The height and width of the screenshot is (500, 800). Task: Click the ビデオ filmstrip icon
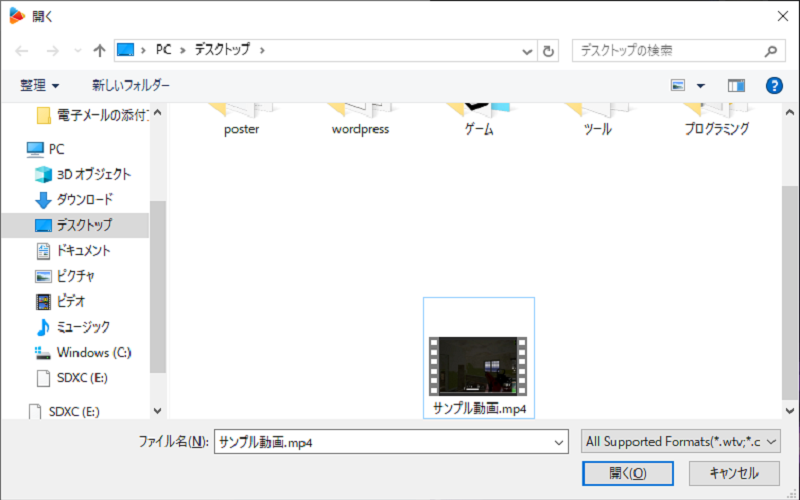(x=43, y=302)
